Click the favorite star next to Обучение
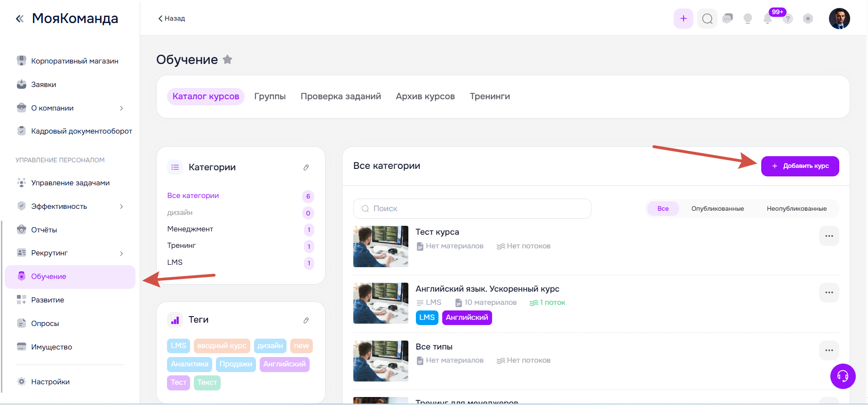 pos(227,60)
